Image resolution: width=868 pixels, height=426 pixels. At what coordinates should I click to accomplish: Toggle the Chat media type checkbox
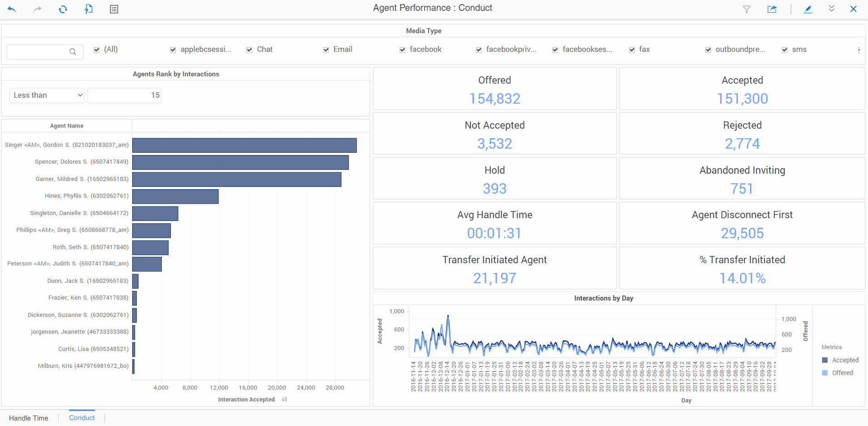pos(249,50)
